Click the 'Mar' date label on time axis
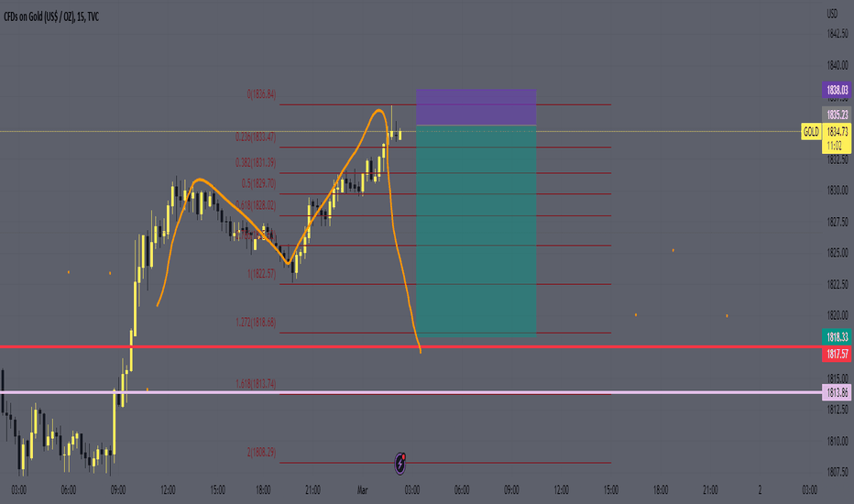This screenshot has width=854, height=504. (x=362, y=490)
